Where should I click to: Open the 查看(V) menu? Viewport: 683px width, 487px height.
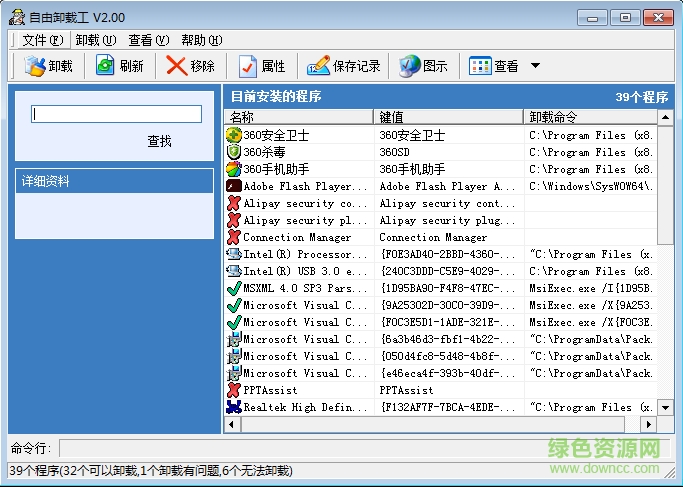click(149, 41)
